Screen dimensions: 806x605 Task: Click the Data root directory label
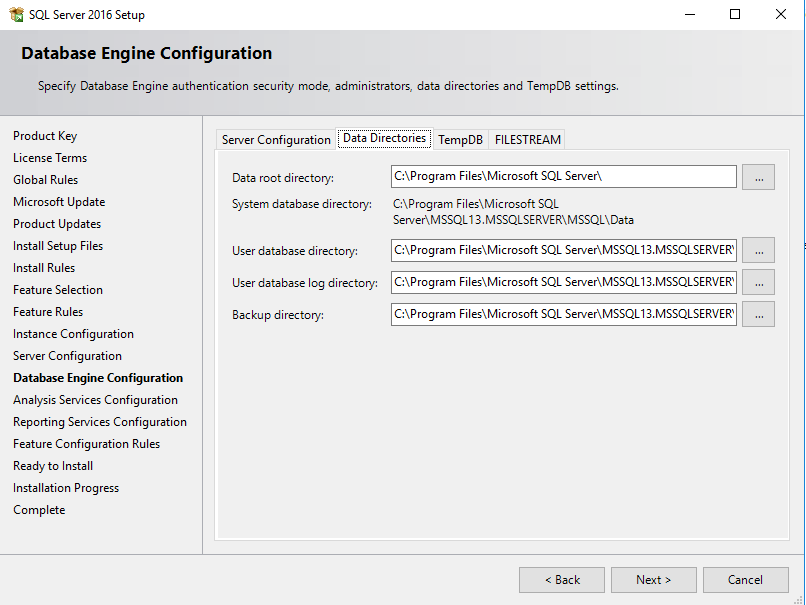click(x=283, y=178)
